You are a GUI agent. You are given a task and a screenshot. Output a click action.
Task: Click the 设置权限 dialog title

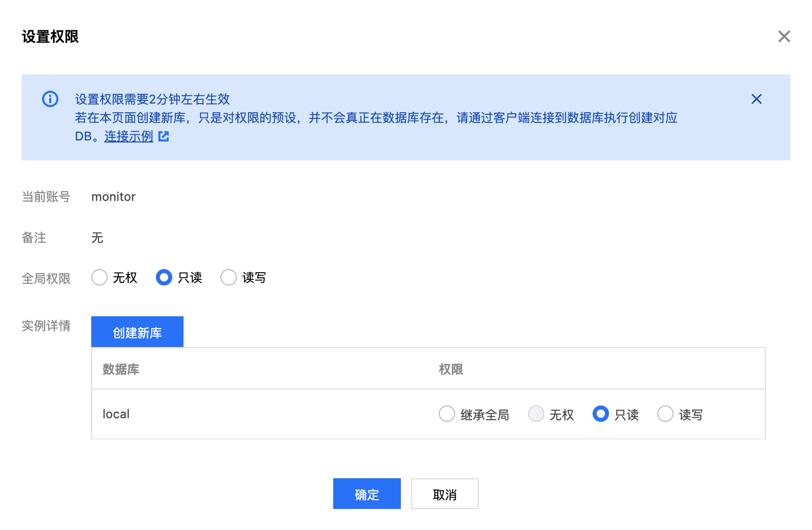coord(50,37)
